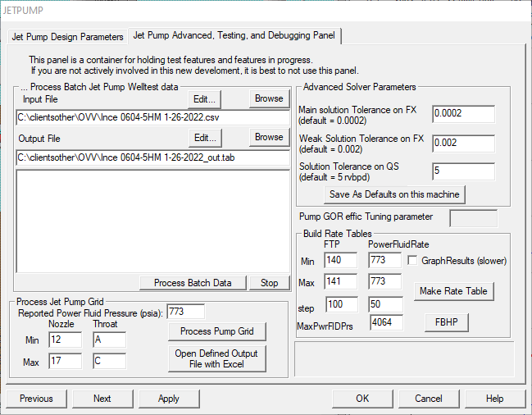Edit MaxPwrFlDPrs field showing 4064
Image resolution: width=532 pixels, height=415 pixels.
click(387, 322)
